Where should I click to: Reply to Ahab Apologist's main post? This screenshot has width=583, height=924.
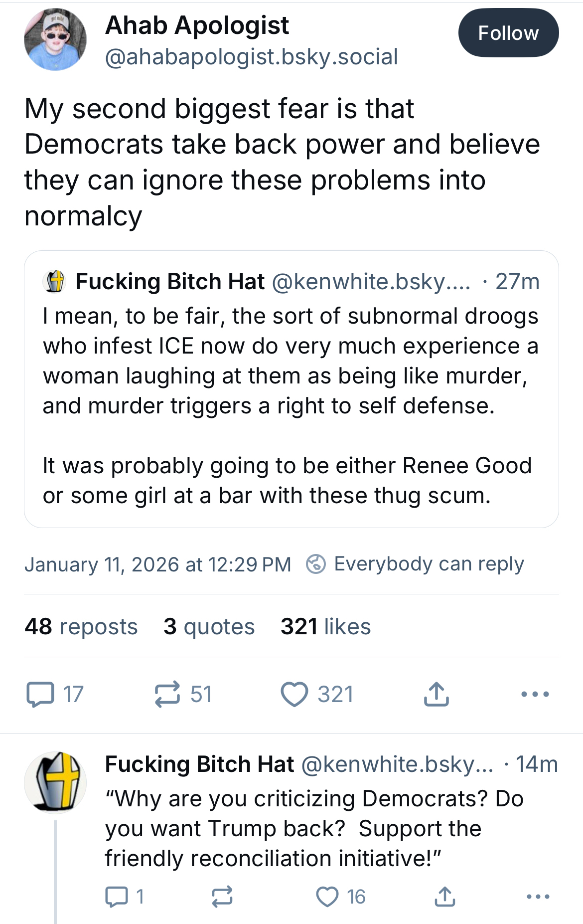click(40, 694)
